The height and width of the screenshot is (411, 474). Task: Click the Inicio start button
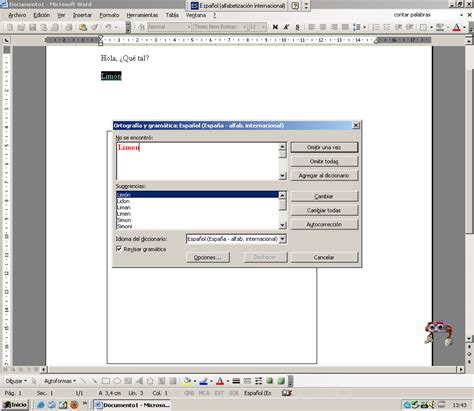tap(15, 405)
